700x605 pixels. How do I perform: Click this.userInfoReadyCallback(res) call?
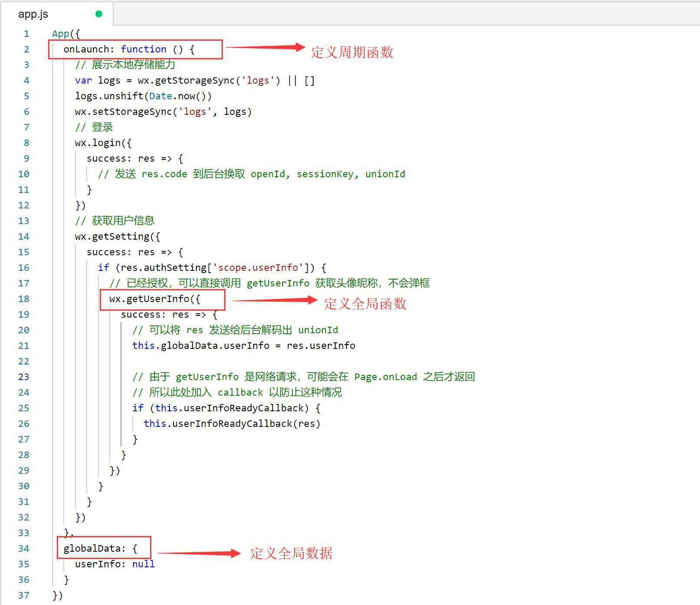coord(232,424)
